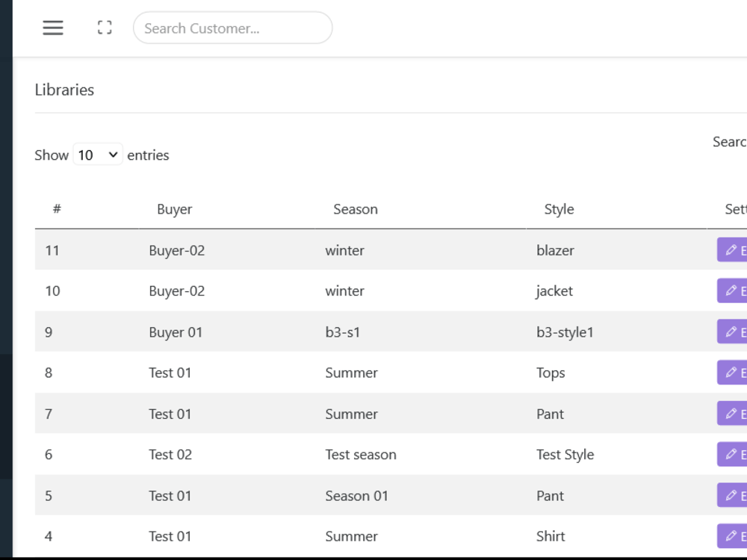Select Summer season in row 8
Image resolution: width=747 pixels, height=560 pixels.
point(352,373)
